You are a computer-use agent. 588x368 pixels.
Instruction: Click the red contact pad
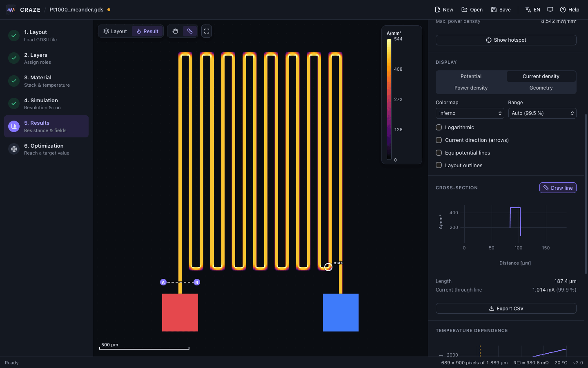[180, 312]
